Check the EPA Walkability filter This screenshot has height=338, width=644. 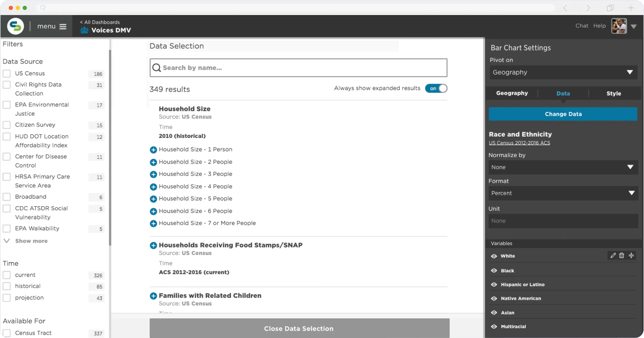pos(7,229)
